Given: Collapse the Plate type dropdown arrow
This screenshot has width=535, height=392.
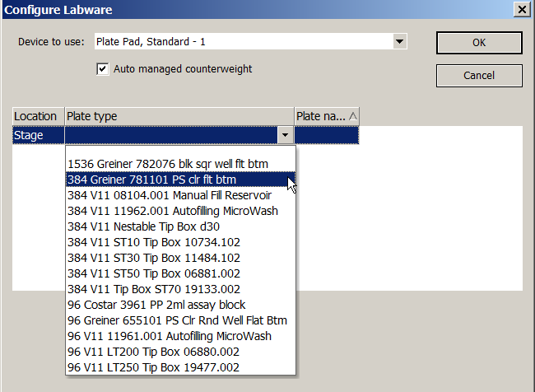Looking at the screenshot, I should coord(285,136).
